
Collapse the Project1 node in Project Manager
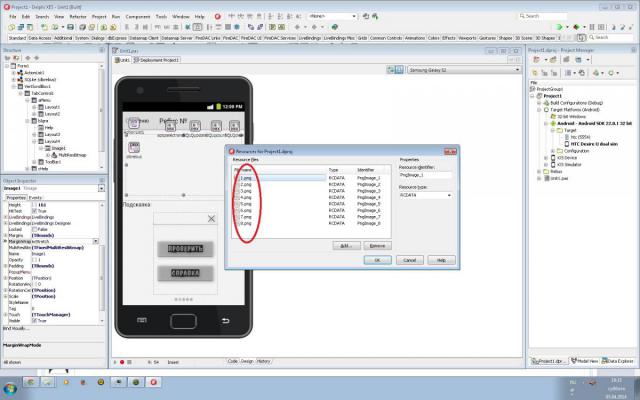(533, 96)
